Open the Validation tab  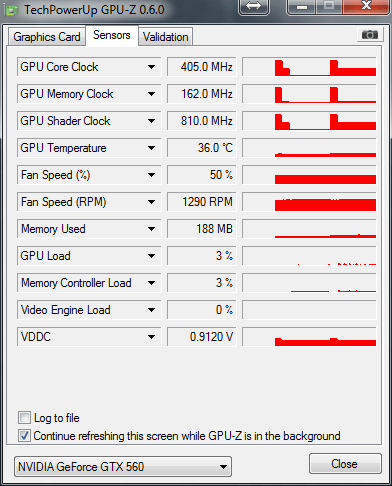point(166,37)
